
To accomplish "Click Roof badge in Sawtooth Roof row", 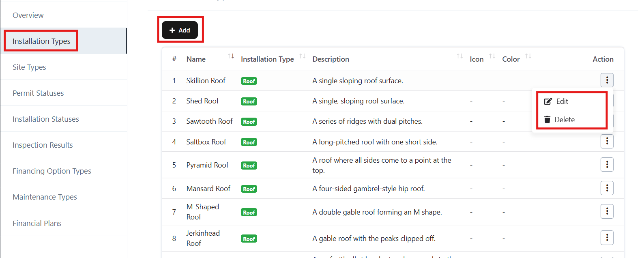I will click(249, 122).
